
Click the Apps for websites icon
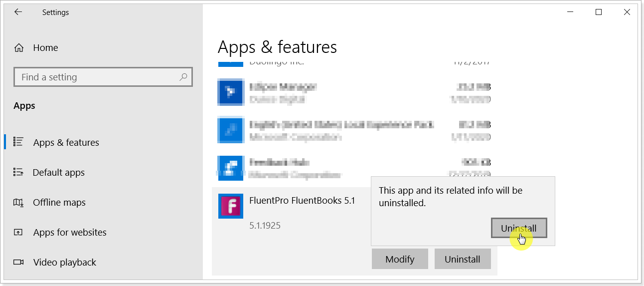pyautogui.click(x=18, y=232)
